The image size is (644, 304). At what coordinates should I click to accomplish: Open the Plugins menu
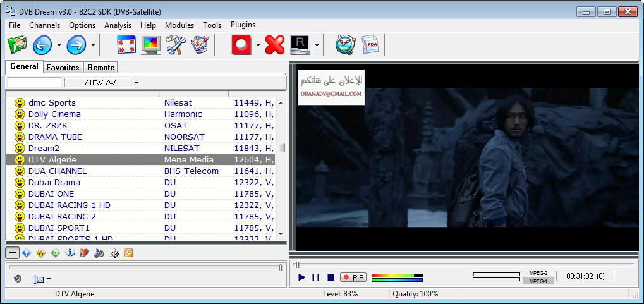coord(243,25)
